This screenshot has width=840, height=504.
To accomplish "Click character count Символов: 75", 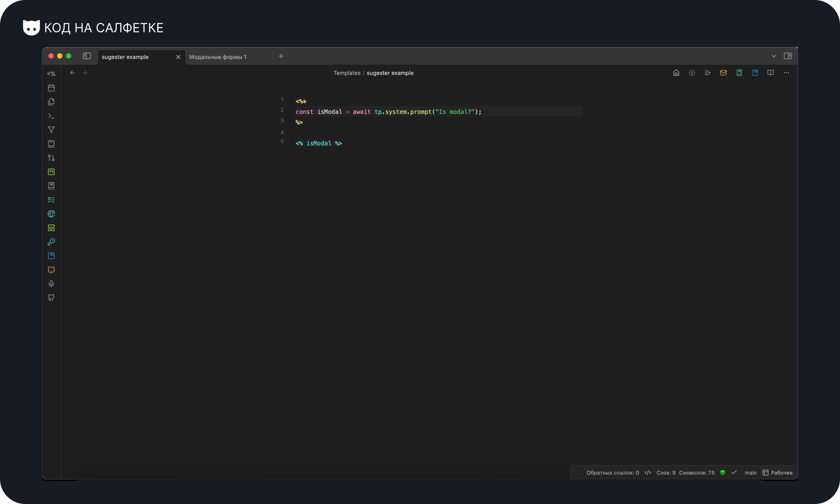I will pos(697,473).
